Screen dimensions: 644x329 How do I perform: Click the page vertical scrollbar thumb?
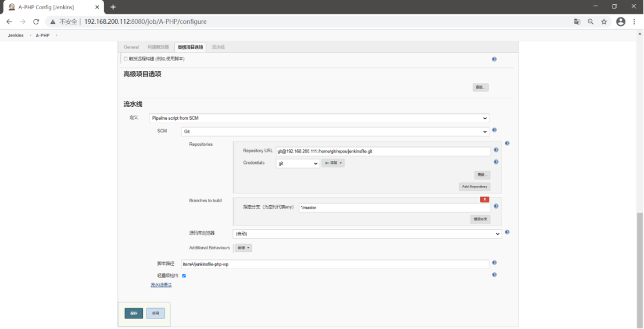(641, 270)
